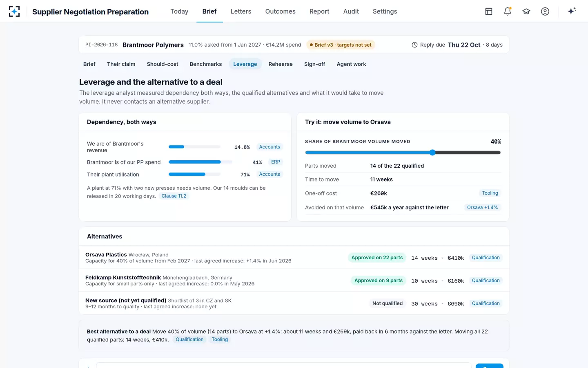The image size is (588, 368).
Task: Click the Not qualified badge
Action: [388, 304]
